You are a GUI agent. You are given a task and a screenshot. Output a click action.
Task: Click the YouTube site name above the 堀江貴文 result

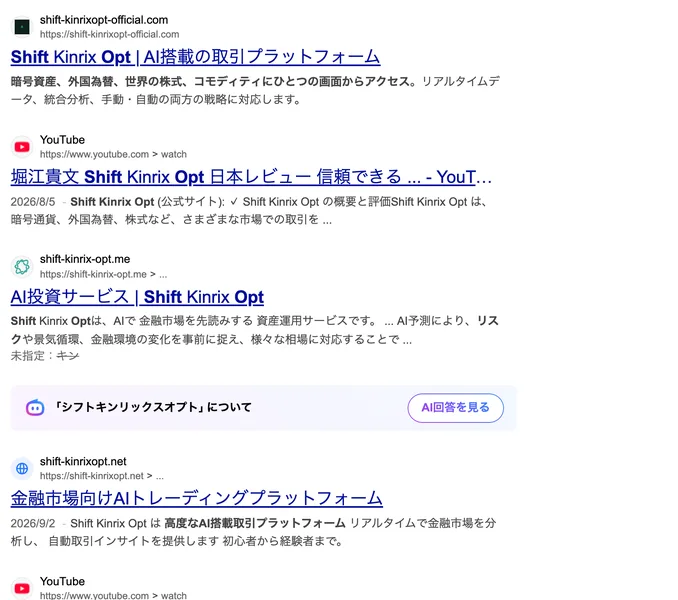[x=62, y=140]
